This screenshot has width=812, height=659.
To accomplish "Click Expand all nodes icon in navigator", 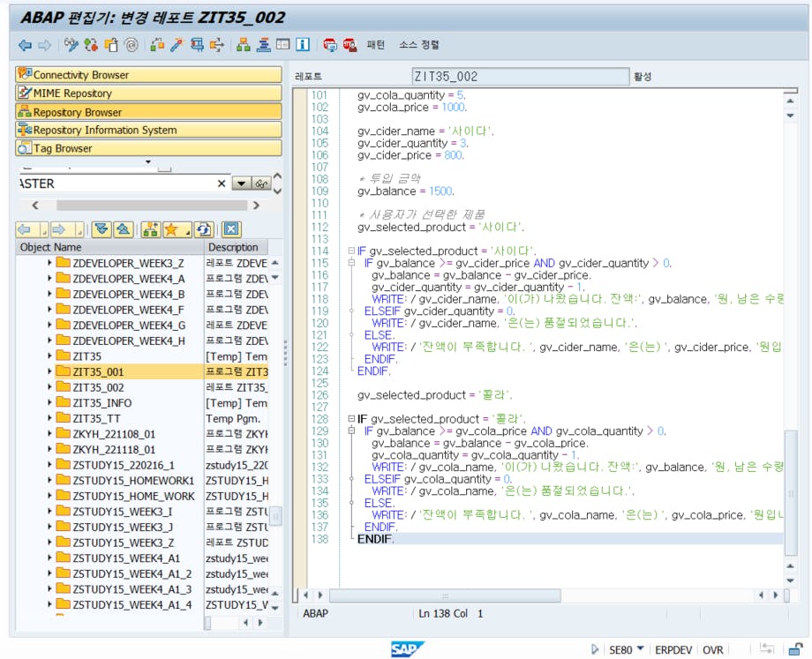I will pyautogui.click(x=101, y=229).
